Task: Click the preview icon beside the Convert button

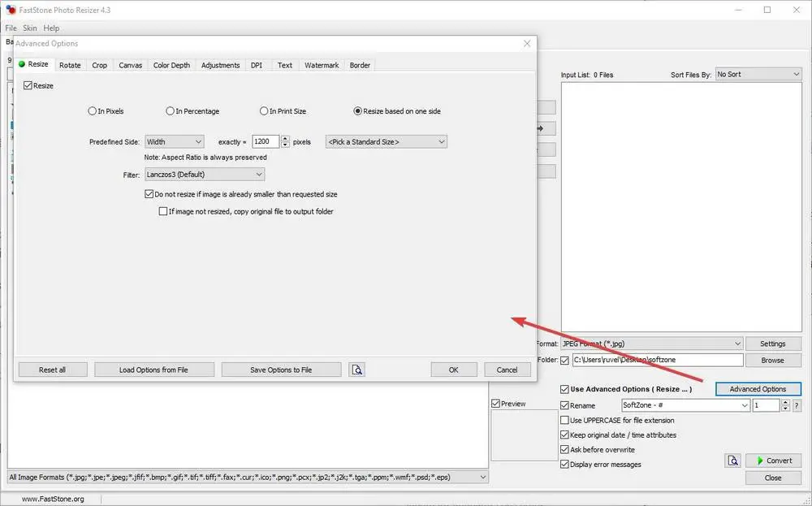Action: point(732,461)
